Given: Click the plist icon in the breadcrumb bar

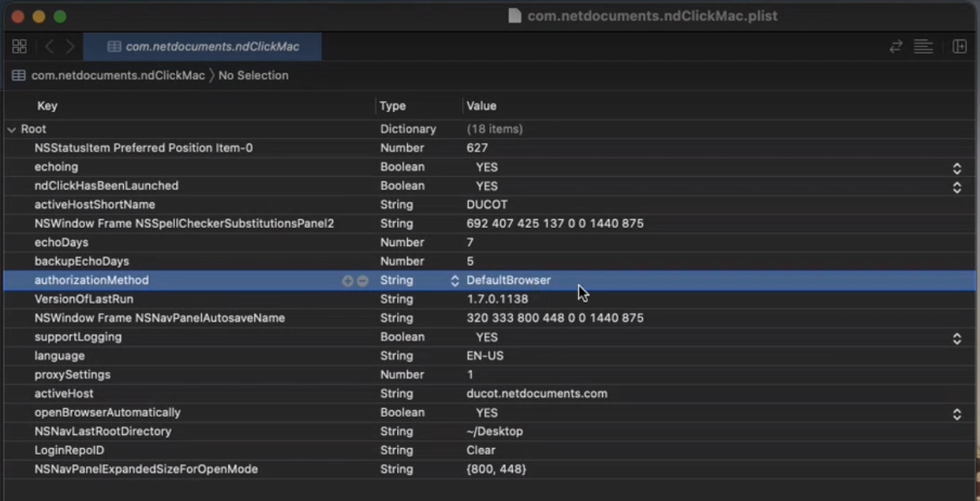Looking at the screenshot, I should 18,76.
